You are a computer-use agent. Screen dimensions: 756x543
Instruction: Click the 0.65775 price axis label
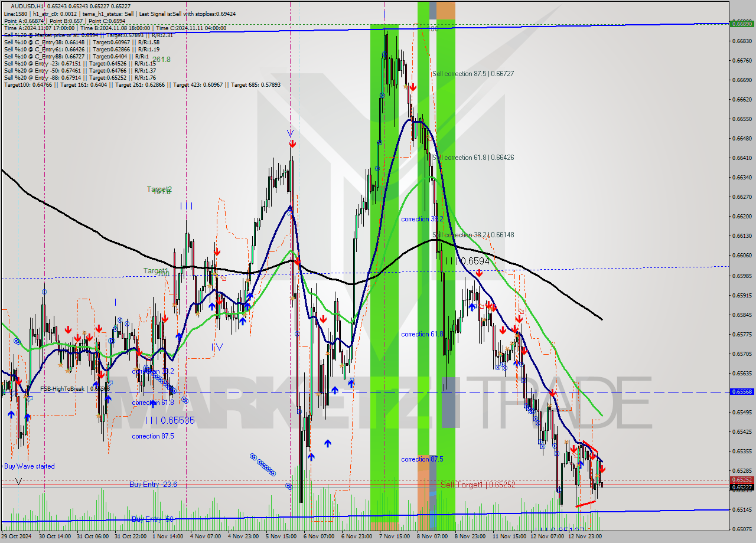pos(742,334)
